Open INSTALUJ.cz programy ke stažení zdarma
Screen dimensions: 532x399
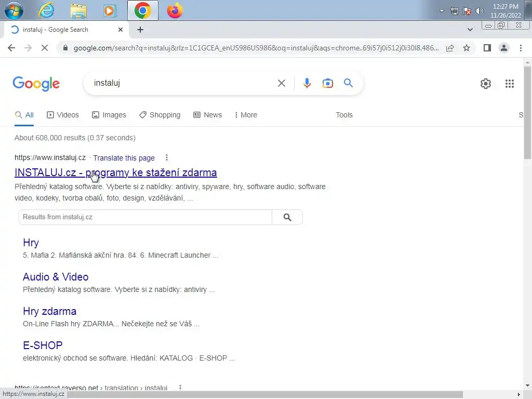(x=116, y=172)
